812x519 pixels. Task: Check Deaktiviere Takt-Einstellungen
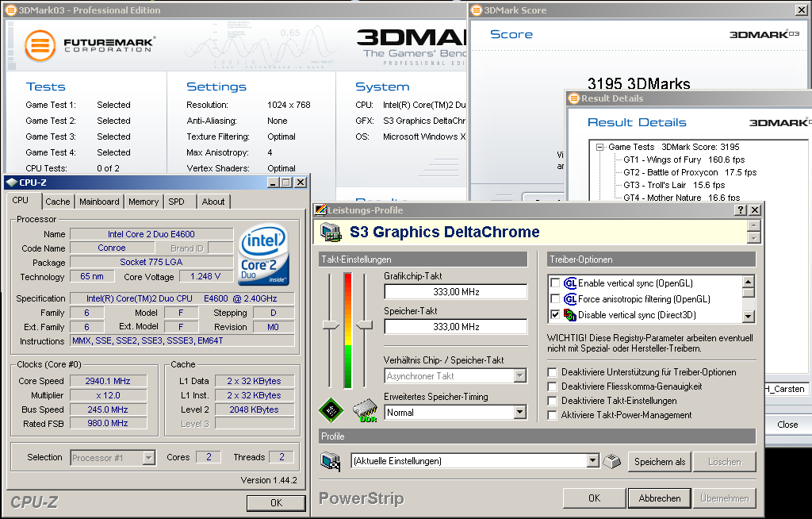pos(552,401)
